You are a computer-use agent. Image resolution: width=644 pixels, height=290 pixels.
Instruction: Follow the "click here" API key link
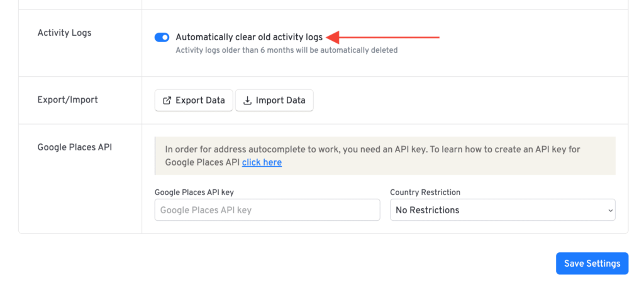click(262, 163)
